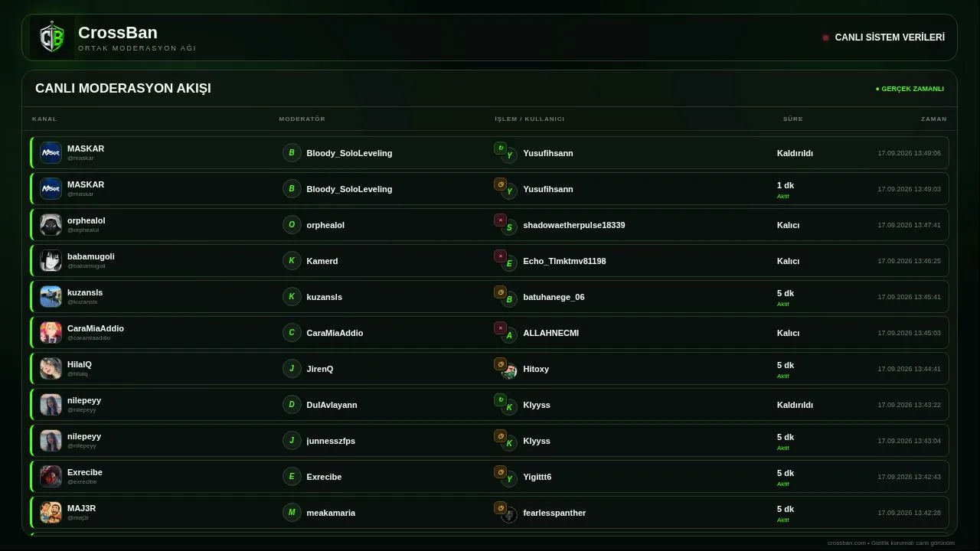Click the ban icon beside ALLAHNECMI

tap(500, 328)
